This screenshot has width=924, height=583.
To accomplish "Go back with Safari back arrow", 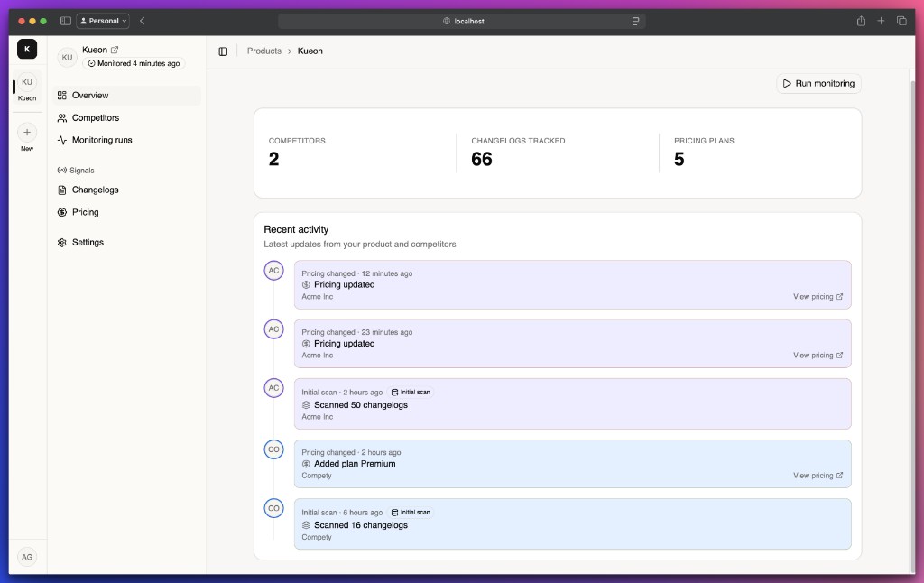I will (x=142, y=21).
